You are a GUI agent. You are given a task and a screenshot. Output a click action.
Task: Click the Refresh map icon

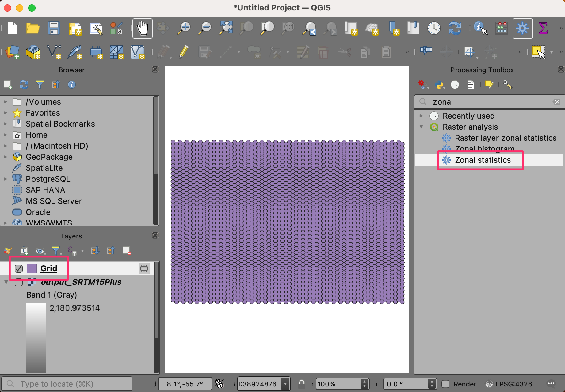coord(455,29)
